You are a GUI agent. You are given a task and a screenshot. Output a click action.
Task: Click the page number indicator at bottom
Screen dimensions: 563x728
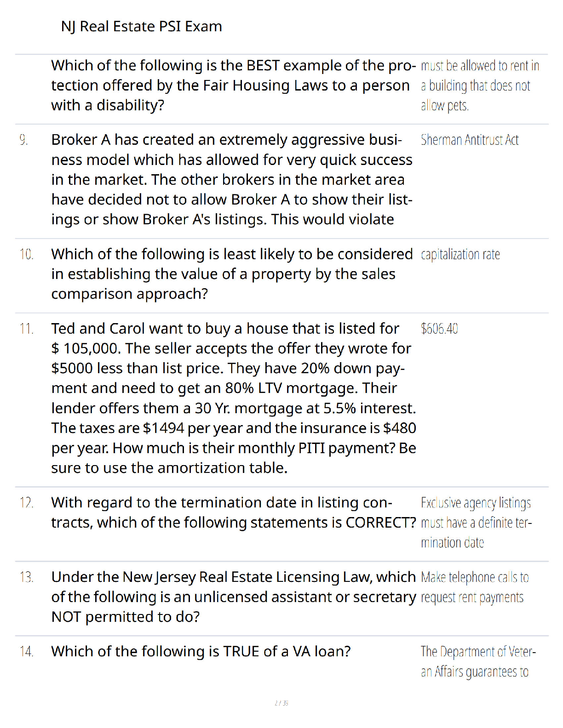pos(281,703)
